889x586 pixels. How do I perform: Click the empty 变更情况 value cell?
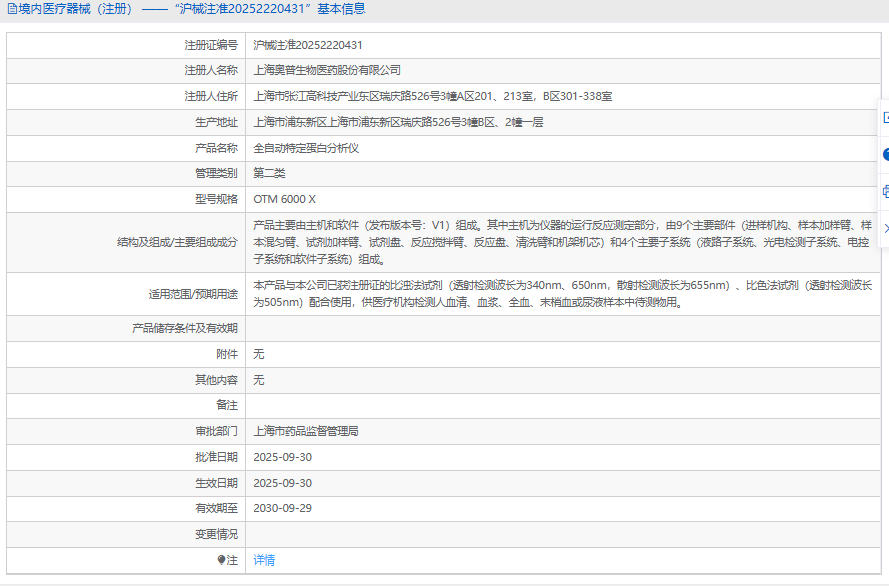(x=560, y=534)
